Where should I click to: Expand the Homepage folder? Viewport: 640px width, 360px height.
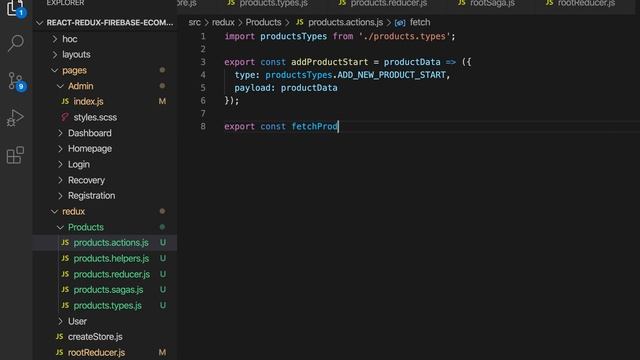(60, 149)
